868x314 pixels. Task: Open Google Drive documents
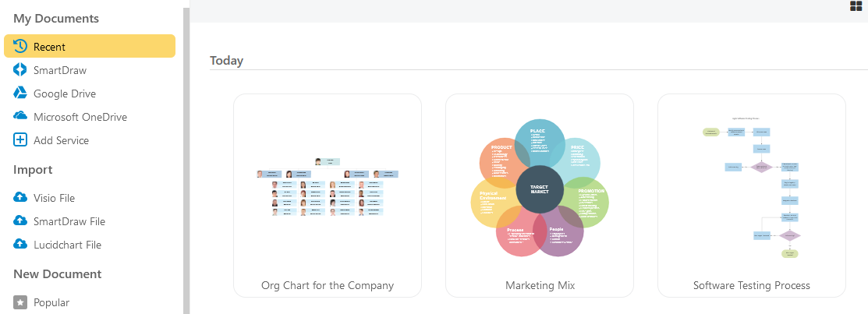point(65,93)
